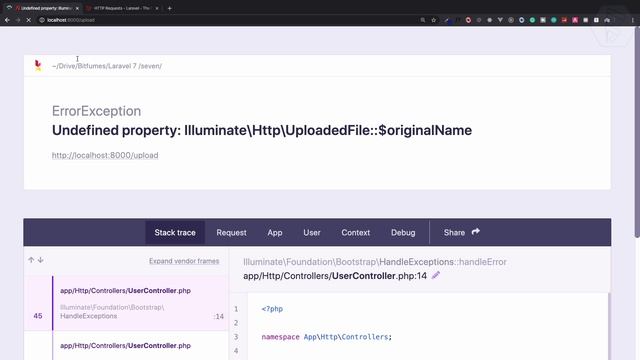Click the page vertical scrollbar thumb
This screenshot has height=360, width=640.
pyautogui.click(x=637, y=132)
